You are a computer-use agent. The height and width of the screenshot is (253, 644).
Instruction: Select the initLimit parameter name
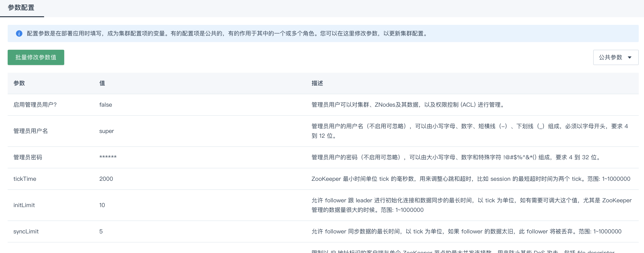pyautogui.click(x=24, y=205)
